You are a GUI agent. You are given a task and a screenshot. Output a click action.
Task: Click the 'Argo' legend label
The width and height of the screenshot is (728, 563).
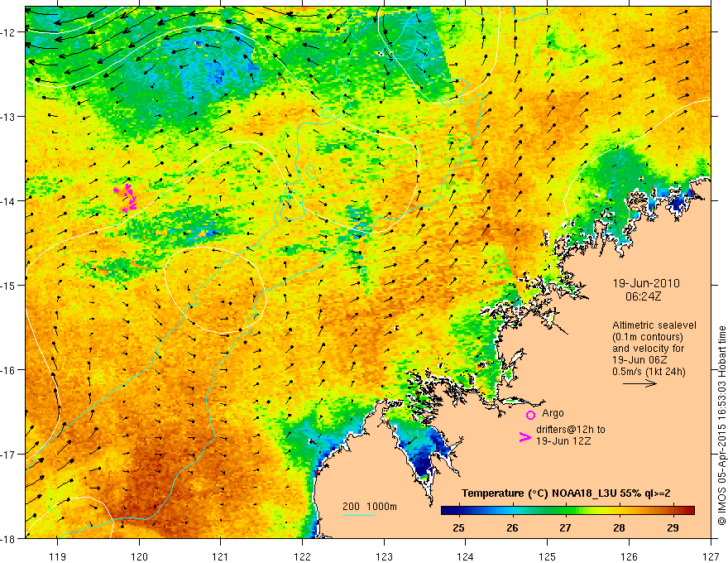[553, 413]
